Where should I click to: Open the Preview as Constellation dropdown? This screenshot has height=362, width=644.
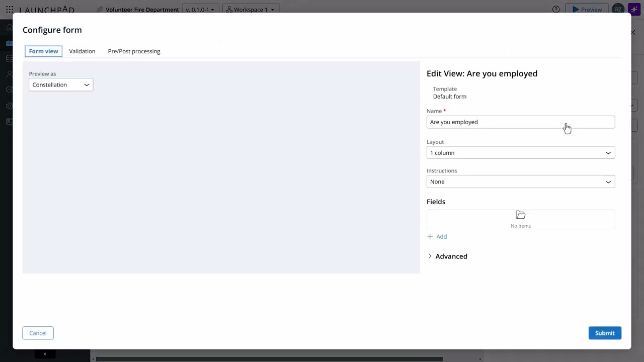[x=61, y=84]
